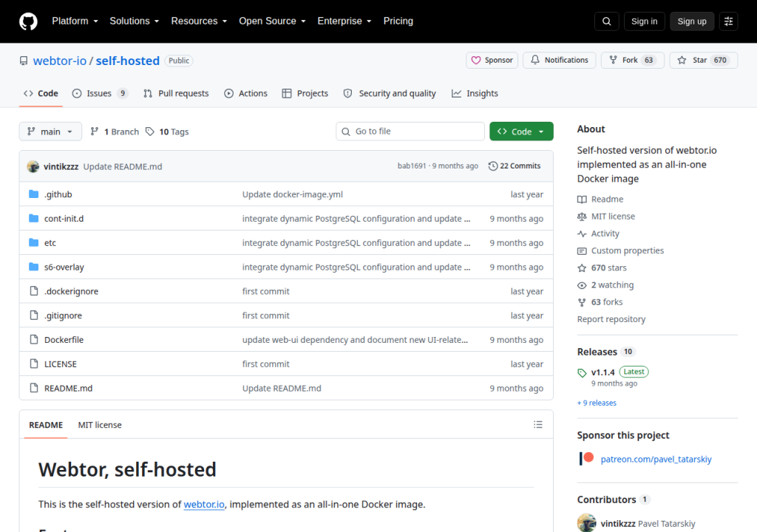Open MIT license link with scale icon
757x532 pixels.
606,216
